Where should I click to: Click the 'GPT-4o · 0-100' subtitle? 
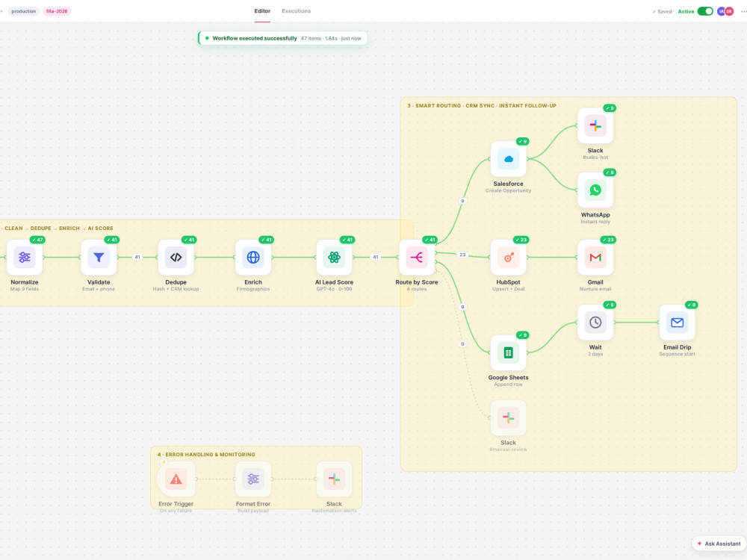pos(334,289)
